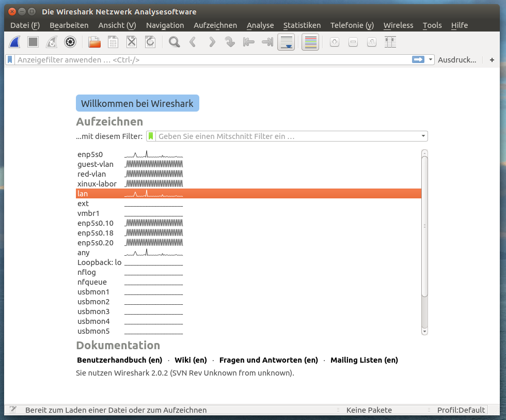Expand the display filter history dropdown arrow
Screen dimensions: 506x420
(430, 59)
